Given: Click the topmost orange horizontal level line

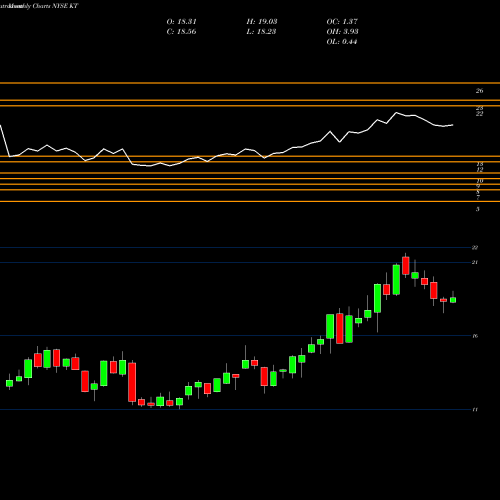Looking at the screenshot, I should click(250, 83).
